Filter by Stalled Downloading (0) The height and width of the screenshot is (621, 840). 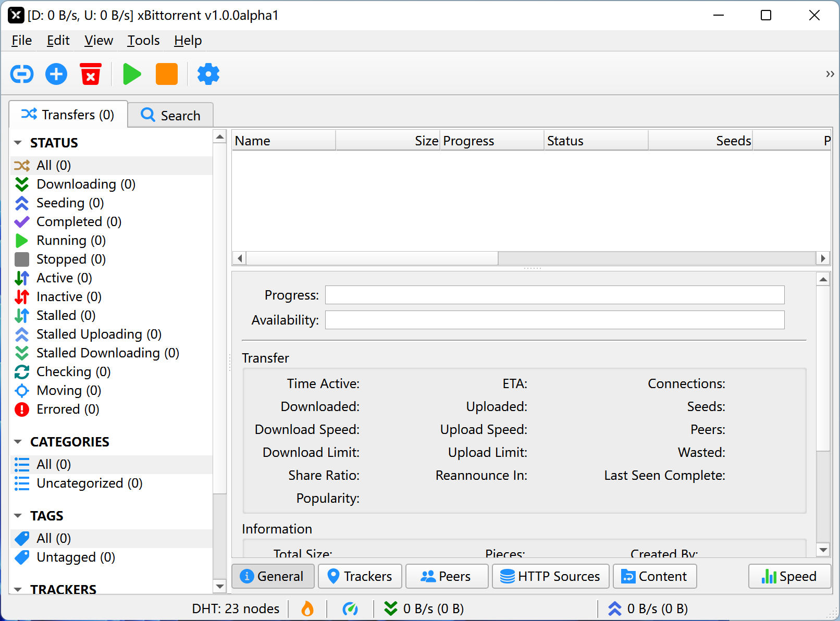coord(111,353)
